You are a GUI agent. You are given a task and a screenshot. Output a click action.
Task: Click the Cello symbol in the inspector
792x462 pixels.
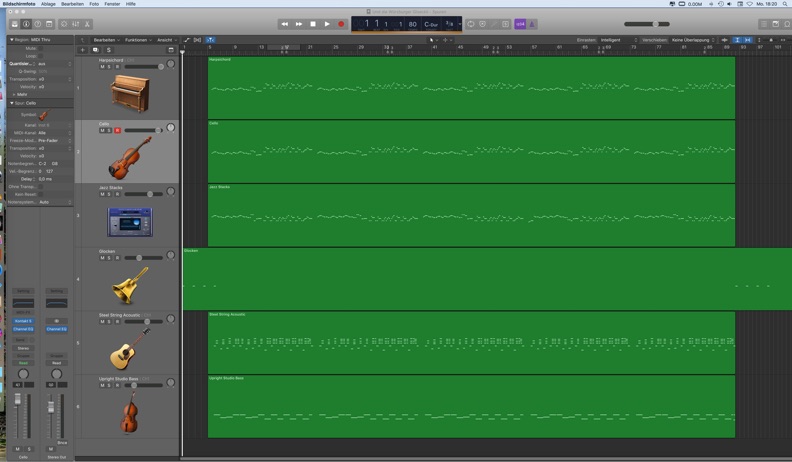tap(44, 115)
